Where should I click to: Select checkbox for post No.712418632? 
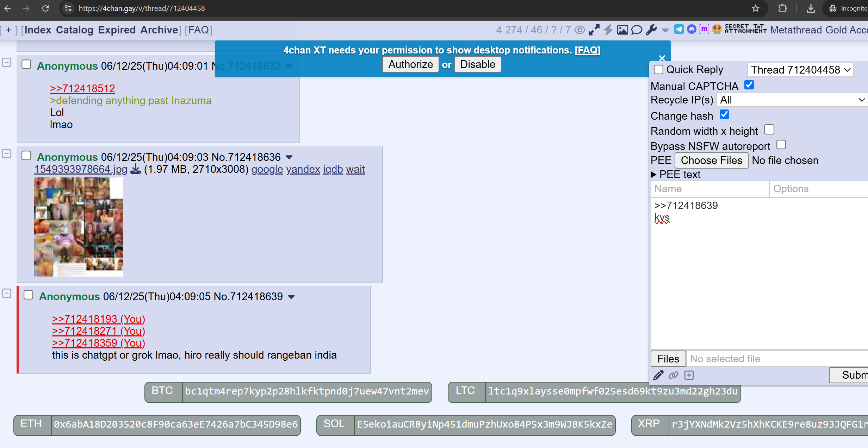[26, 64]
